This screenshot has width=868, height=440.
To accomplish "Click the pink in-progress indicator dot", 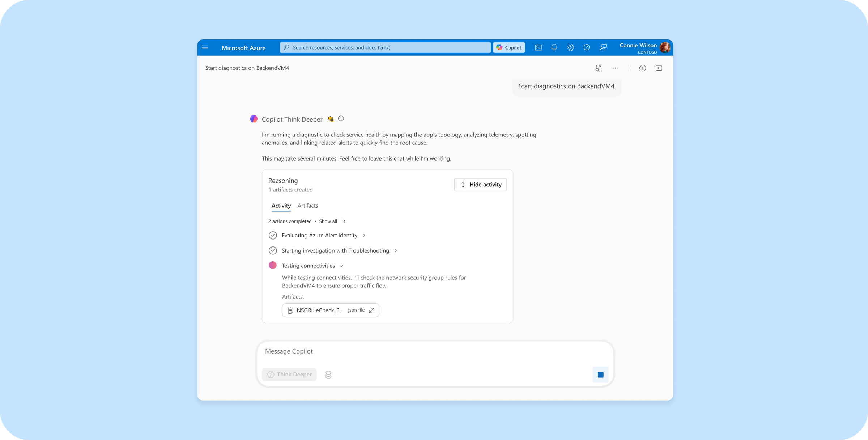I will click(x=273, y=265).
